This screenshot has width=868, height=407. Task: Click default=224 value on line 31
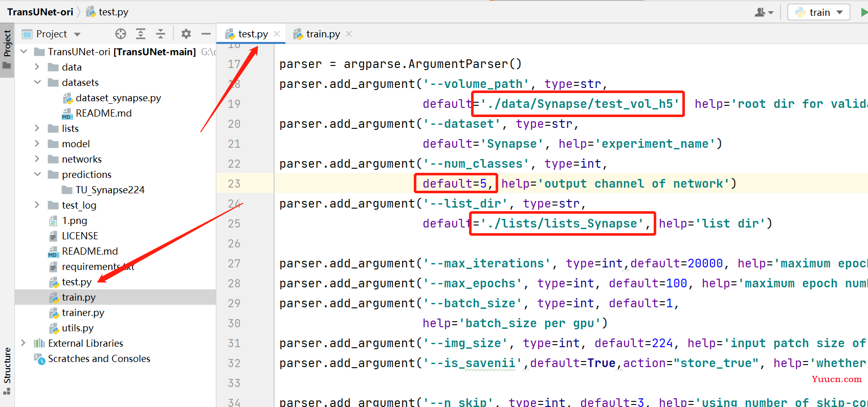click(634, 343)
